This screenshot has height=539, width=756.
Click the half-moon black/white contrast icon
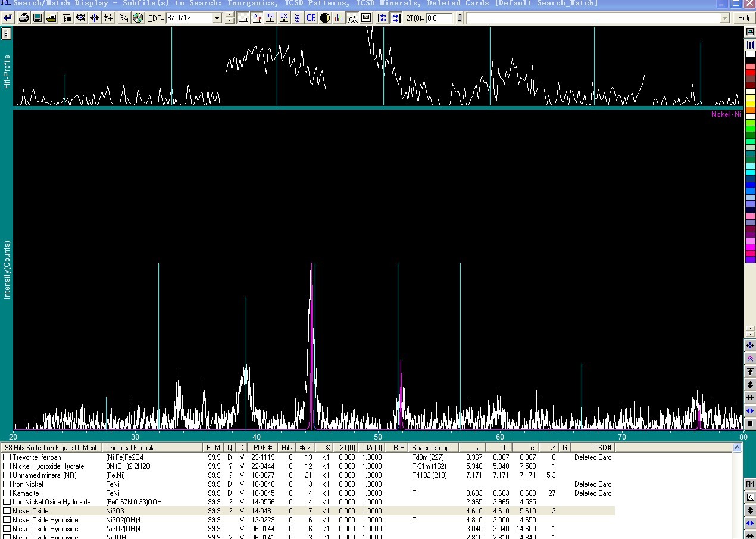325,18
